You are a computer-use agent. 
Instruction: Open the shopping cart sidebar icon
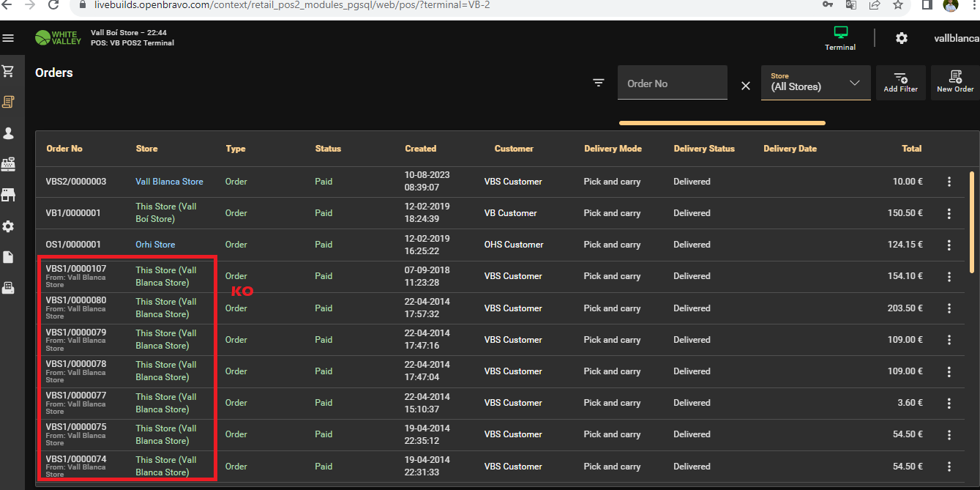point(8,71)
